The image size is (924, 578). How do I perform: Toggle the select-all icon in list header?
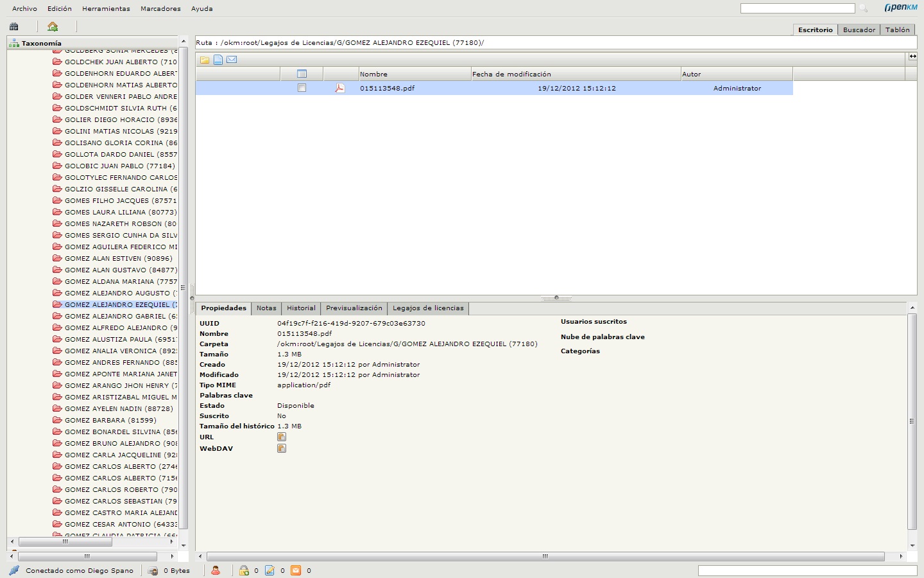[302, 74]
